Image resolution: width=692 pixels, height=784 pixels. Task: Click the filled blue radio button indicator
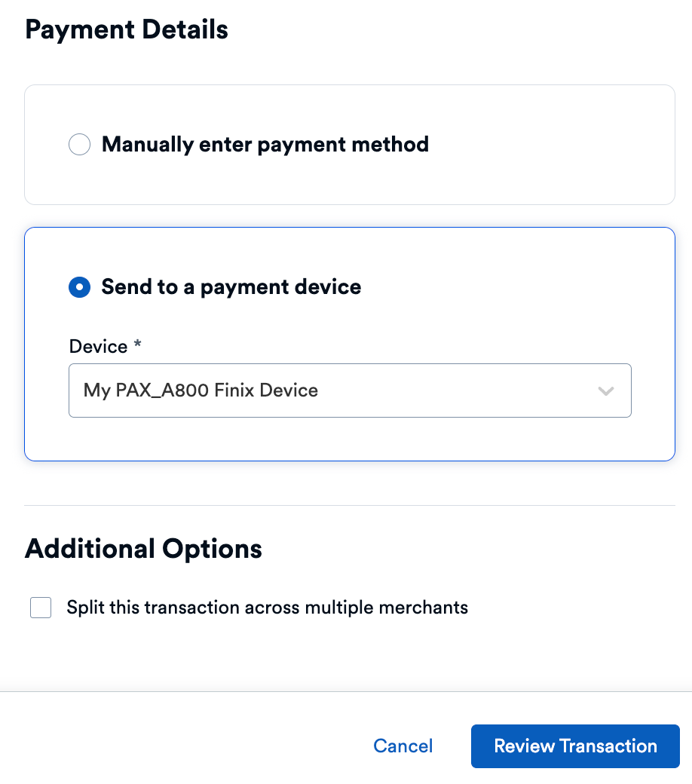(79, 287)
